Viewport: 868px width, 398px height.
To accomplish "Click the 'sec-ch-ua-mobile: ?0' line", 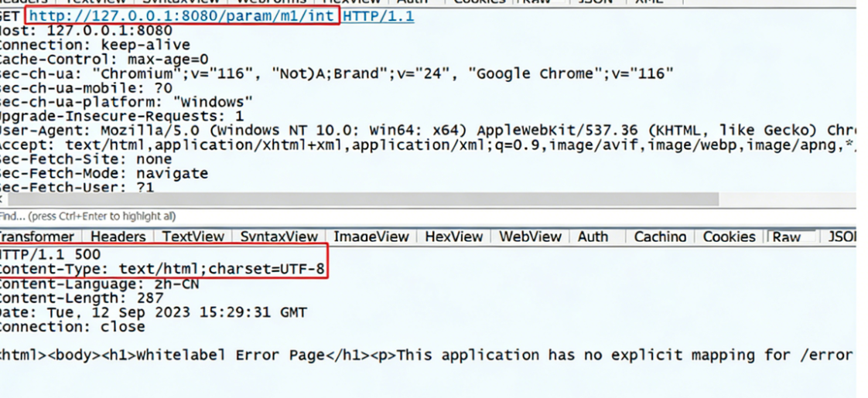I will point(86,88).
